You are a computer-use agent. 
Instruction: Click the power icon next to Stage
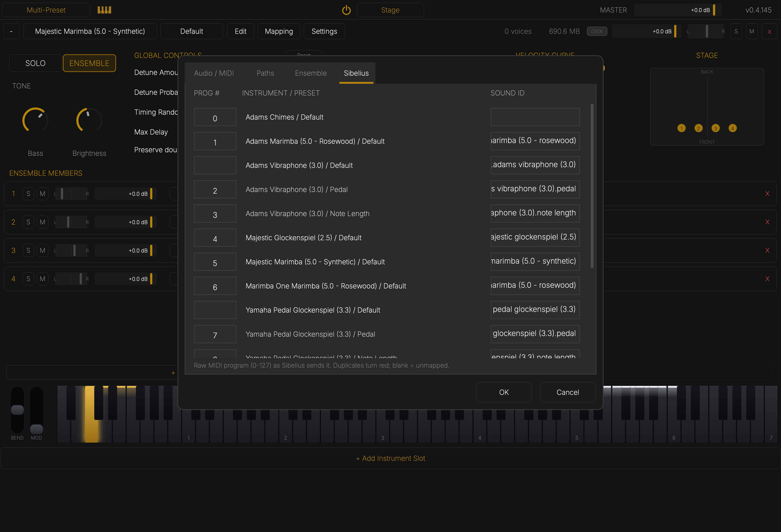(x=346, y=10)
